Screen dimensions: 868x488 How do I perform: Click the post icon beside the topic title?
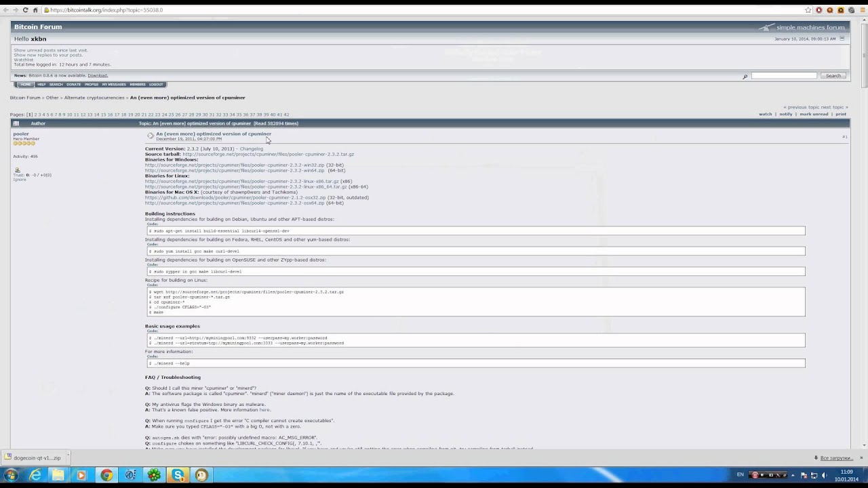[150, 136]
